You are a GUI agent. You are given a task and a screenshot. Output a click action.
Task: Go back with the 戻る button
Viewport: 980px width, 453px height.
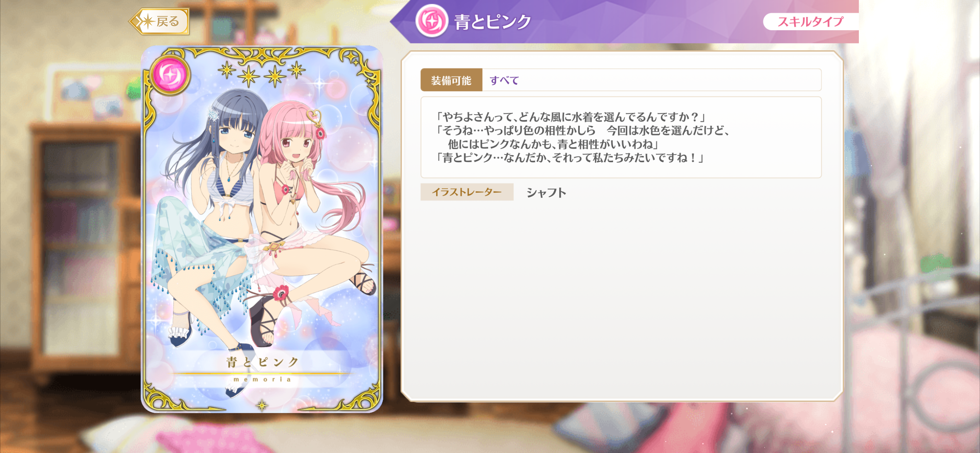click(x=159, y=21)
